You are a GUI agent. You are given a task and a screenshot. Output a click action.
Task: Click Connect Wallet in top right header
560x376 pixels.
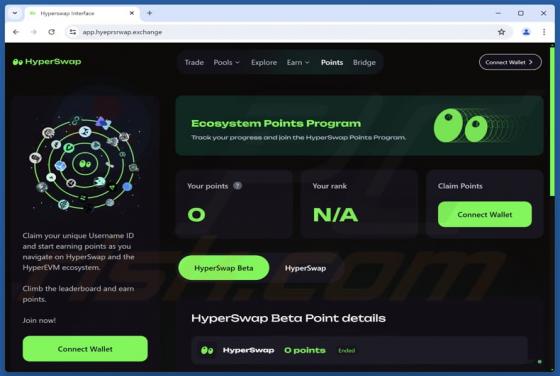510,62
